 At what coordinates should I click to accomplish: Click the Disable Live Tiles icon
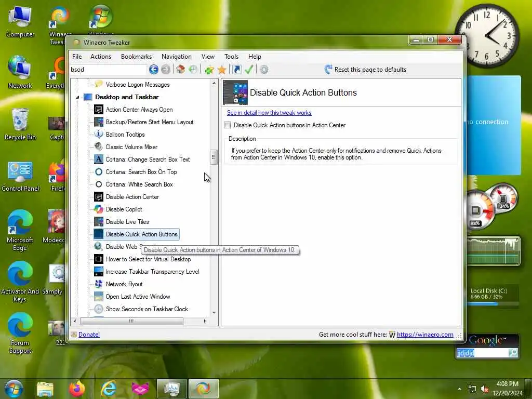tap(99, 222)
